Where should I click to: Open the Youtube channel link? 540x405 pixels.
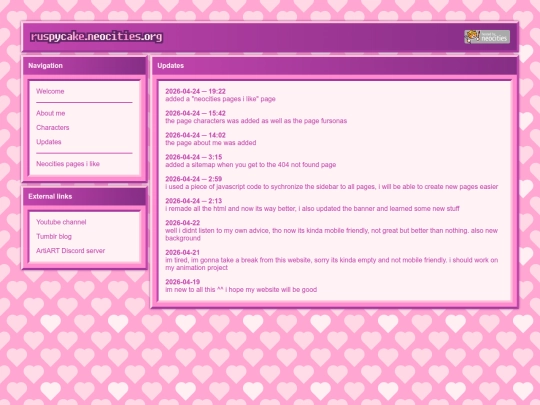pyautogui.click(x=61, y=222)
